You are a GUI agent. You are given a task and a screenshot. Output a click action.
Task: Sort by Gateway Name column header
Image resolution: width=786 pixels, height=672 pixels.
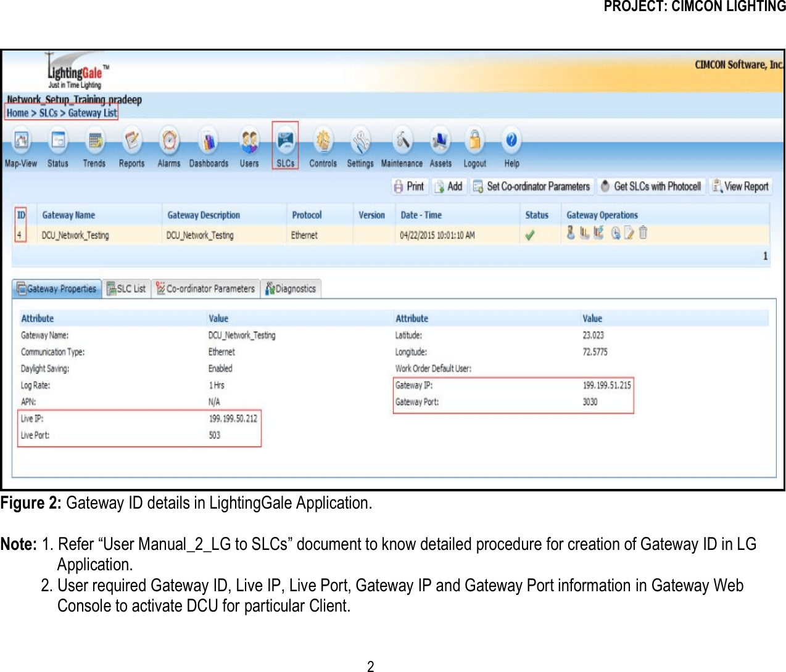(68, 215)
